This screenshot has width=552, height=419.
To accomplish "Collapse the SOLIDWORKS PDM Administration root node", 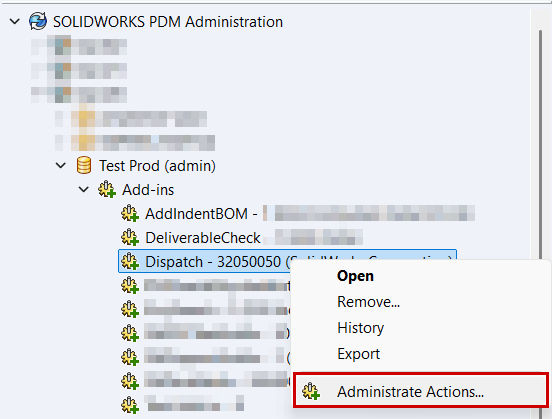I will [15, 21].
